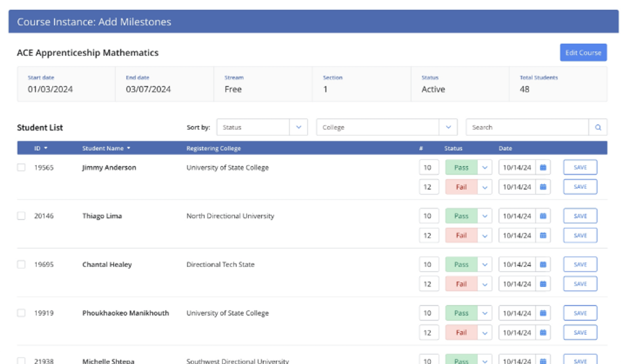Save Chantal Healey's milestone 10 row
Image resolution: width=627 pixels, height=364 pixels.
580,265
